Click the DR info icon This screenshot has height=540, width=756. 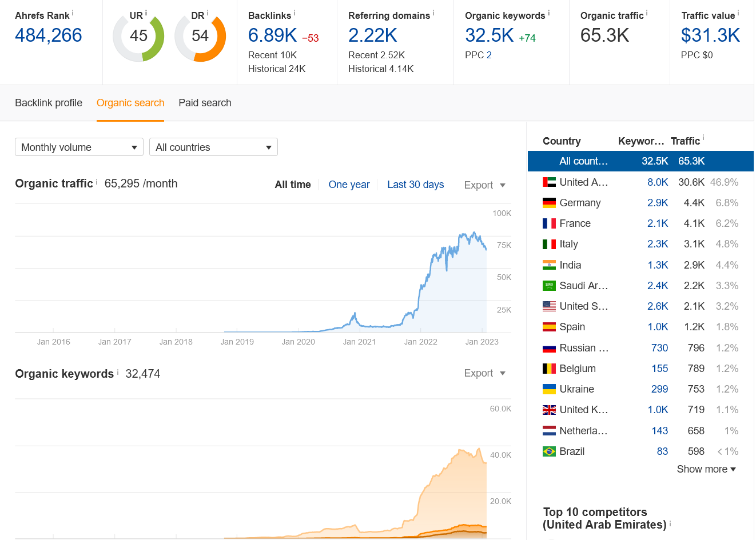click(208, 13)
